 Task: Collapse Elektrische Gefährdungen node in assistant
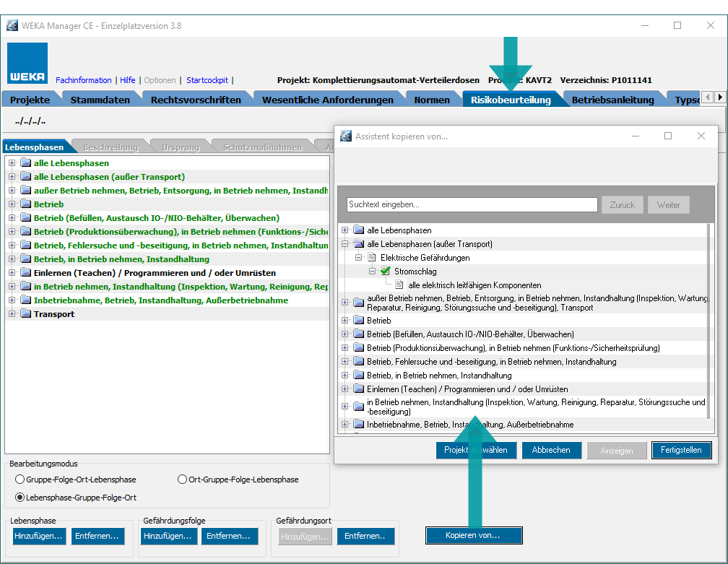click(358, 258)
